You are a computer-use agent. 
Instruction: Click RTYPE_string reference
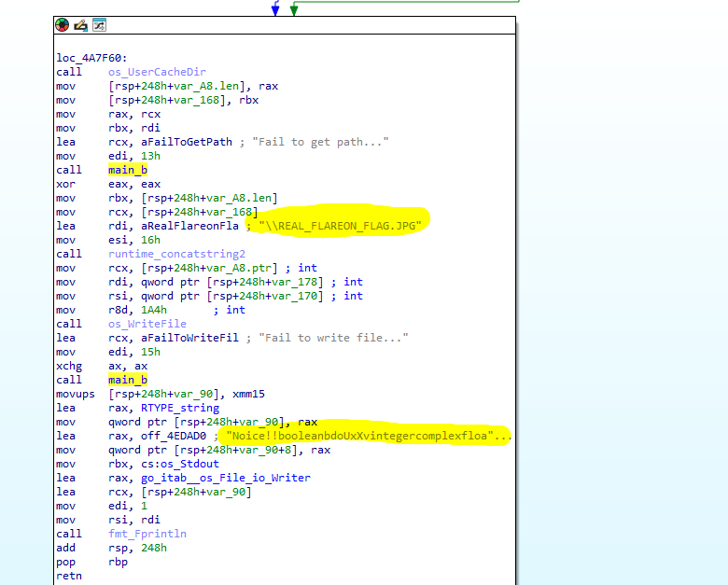[180, 408]
